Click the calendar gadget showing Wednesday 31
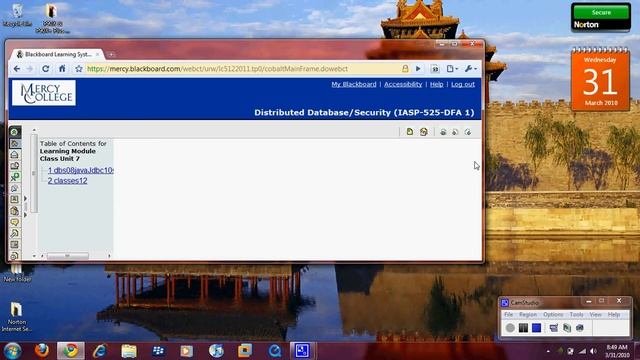Image resolution: width=640 pixels, height=360 pixels. pyautogui.click(x=600, y=80)
